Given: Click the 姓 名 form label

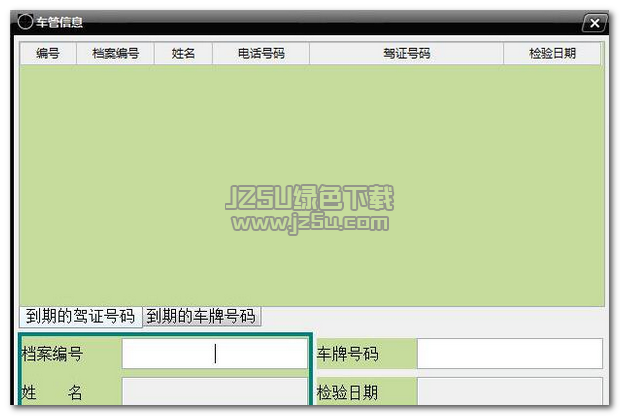Looking at the screenshot, I should click(x=52, y=392).
